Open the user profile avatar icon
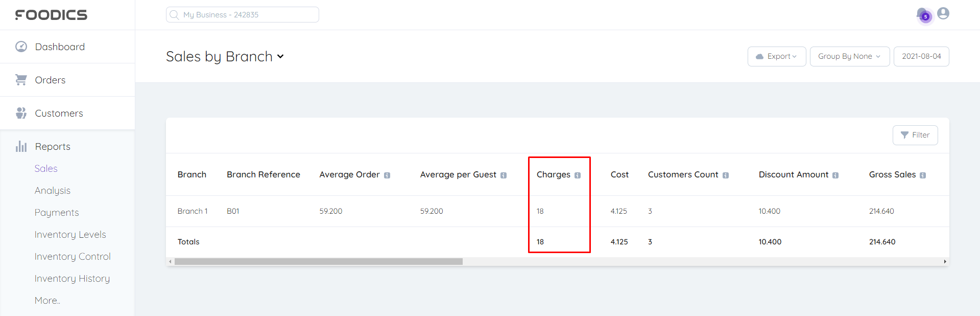This screenshot has height=316, width=980. (x=943, y=13)
